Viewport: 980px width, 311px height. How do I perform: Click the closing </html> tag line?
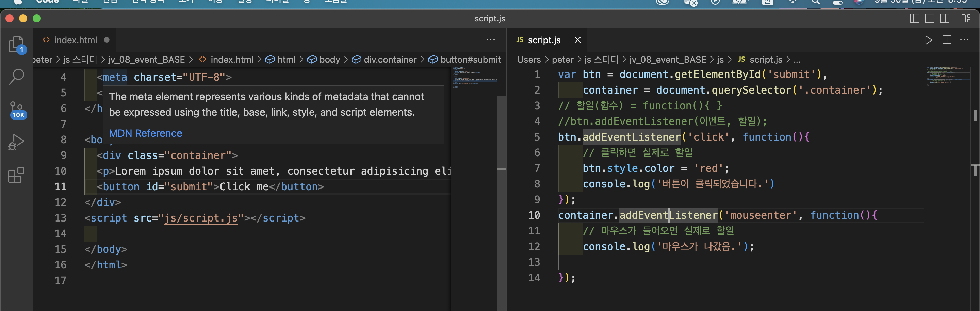106,265
